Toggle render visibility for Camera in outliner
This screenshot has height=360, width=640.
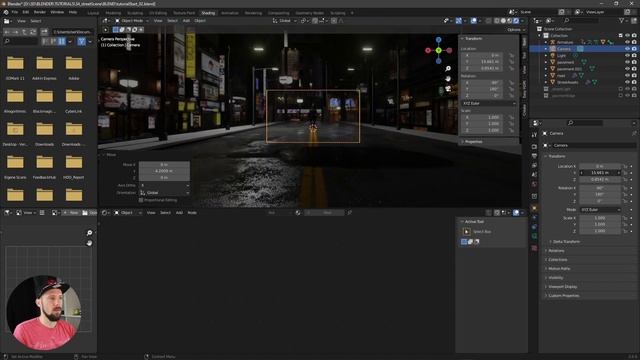pos(634,49)
